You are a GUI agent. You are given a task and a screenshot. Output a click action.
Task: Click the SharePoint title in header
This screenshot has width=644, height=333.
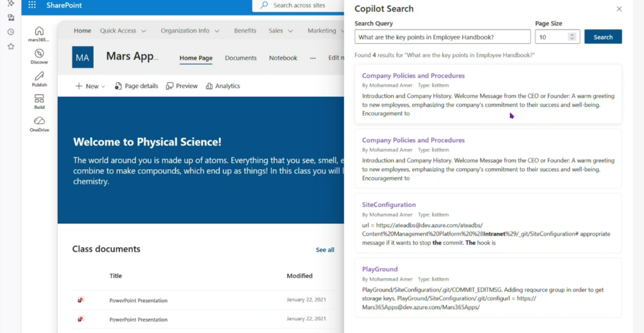coord(64,5)
